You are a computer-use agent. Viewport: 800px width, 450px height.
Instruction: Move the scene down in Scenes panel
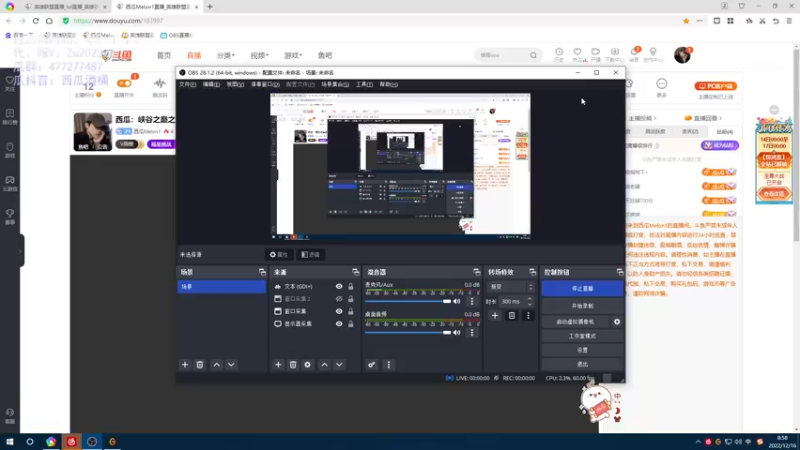(231, 365)
